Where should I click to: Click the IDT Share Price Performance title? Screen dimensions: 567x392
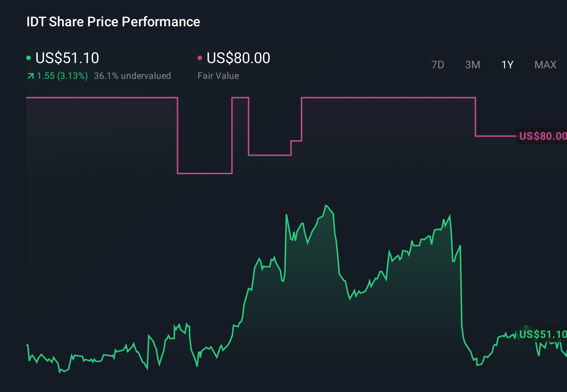pyautogui.click(x=113, y=22)
